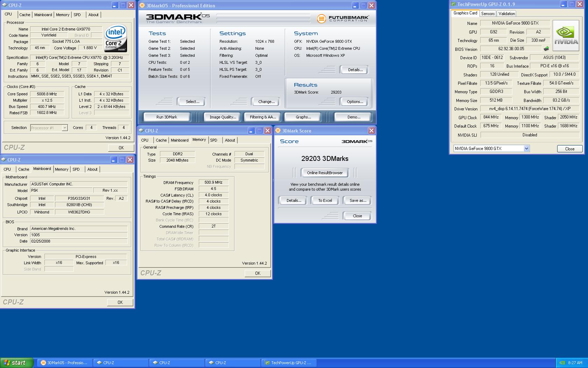Click the DRAM Frequency value field
588x368 pixels.
click(213, 183)
